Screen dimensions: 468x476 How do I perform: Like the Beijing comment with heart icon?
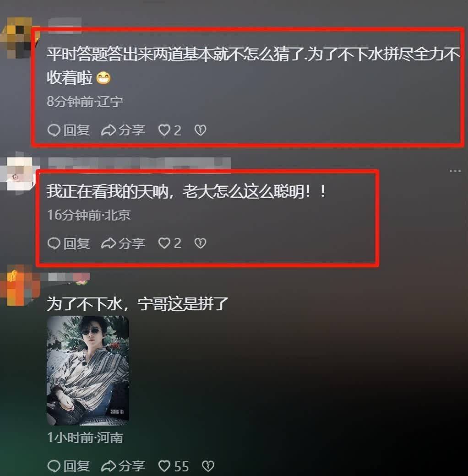164,243
